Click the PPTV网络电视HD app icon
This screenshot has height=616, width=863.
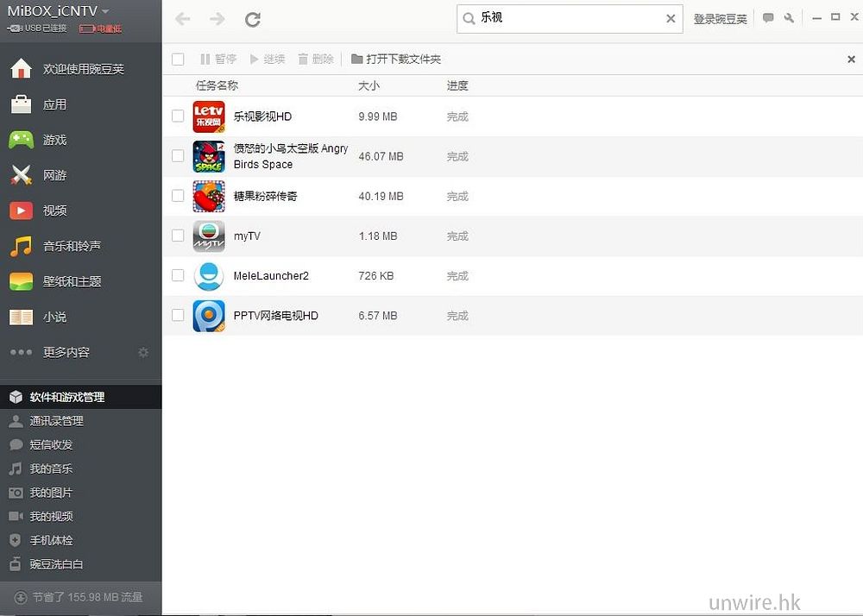[209, 316]
